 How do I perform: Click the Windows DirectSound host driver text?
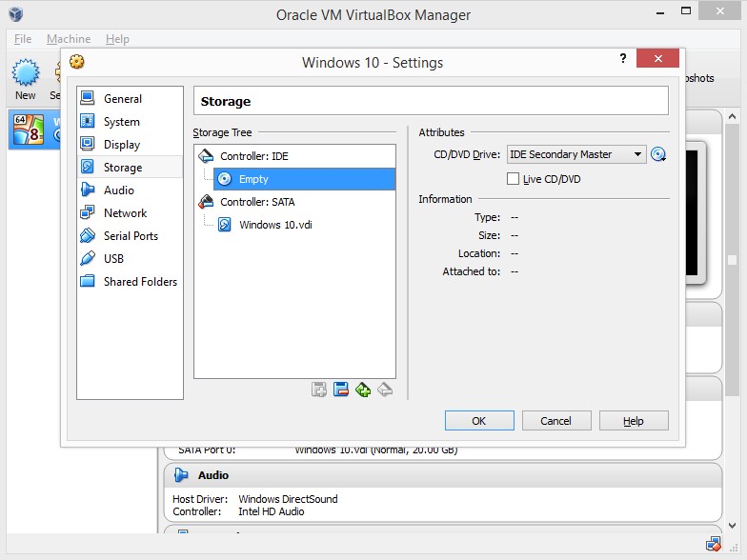[x=288, y=499]
